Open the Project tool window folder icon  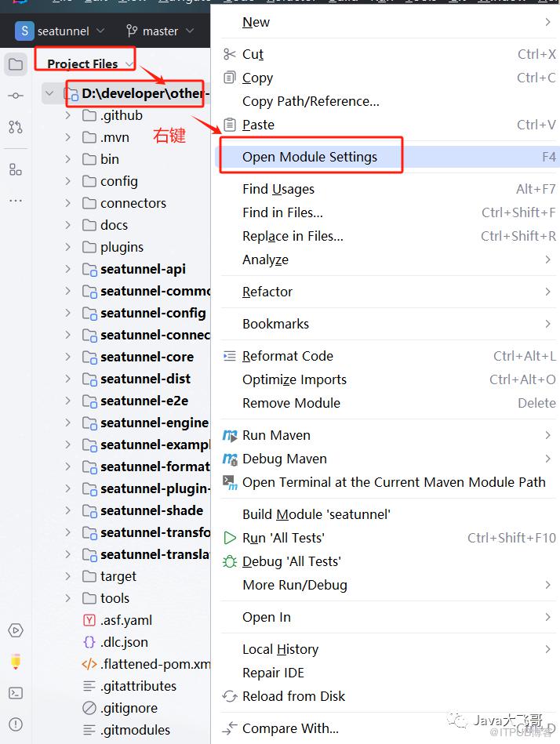click(x=16, y=64)
